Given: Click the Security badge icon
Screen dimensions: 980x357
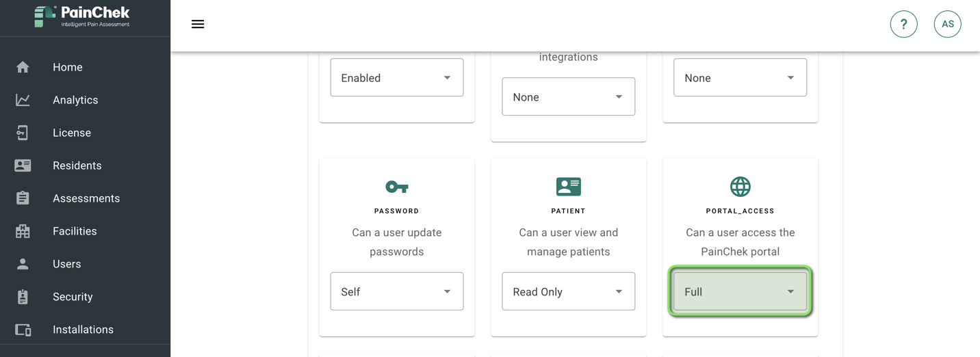Looking at the screenshot, I should coord(23,297).
